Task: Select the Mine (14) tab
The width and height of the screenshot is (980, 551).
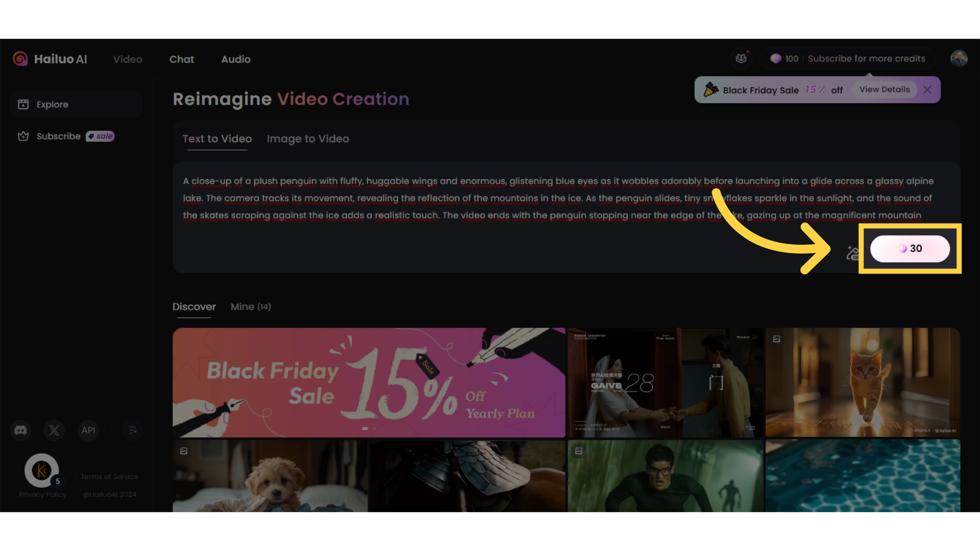Action: 251,307
